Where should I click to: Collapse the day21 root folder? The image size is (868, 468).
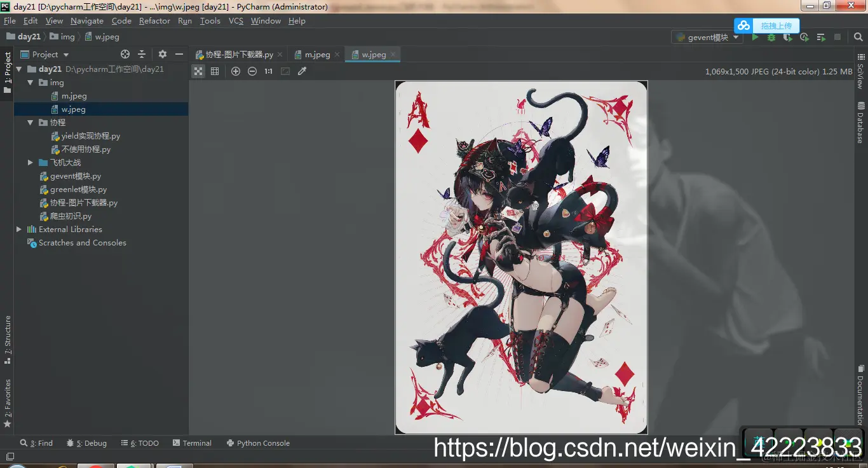[x=19, y=69]
